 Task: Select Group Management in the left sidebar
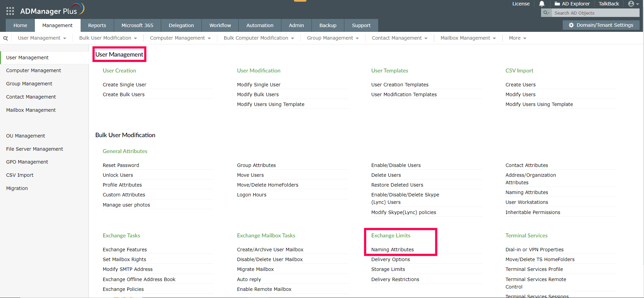tap(29, 84)
